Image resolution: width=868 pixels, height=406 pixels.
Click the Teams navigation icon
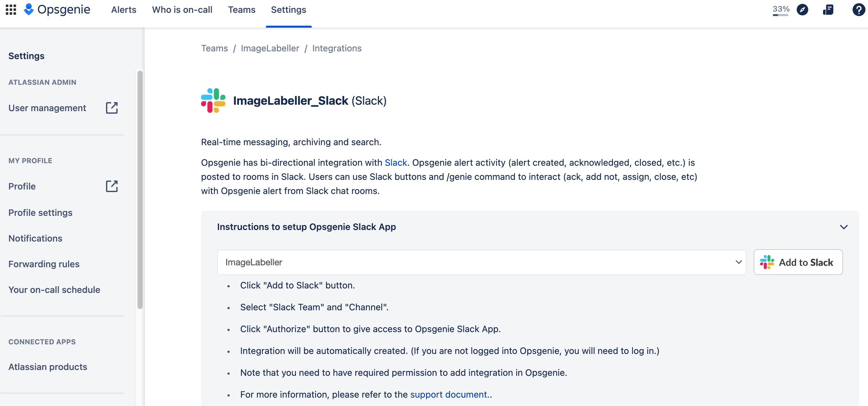241,9
